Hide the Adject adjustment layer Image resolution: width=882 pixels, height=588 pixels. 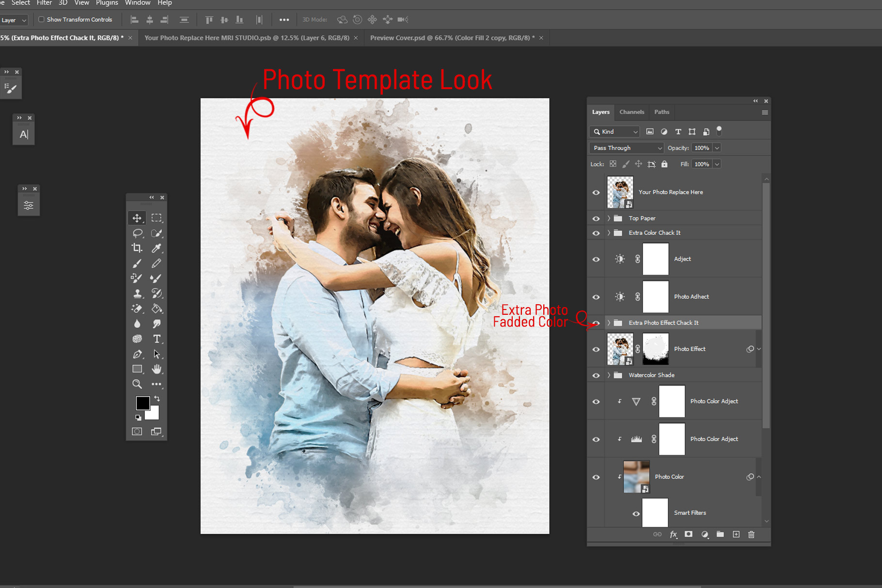coord(596,259)
